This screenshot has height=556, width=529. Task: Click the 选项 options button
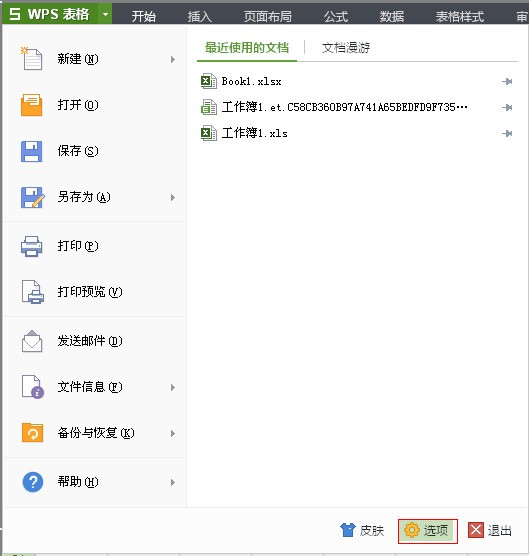[427, 531]
